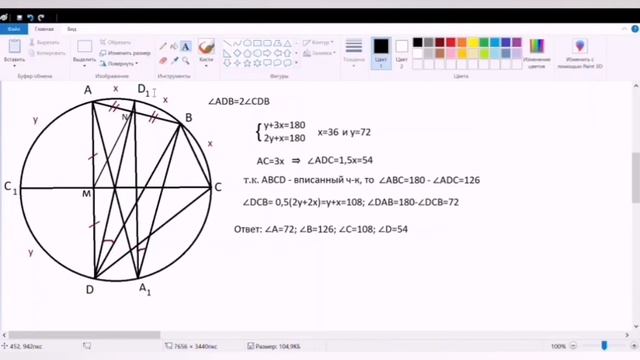Choose the Right triangle shape
The image size is (640, 360).
coord(227,53)
